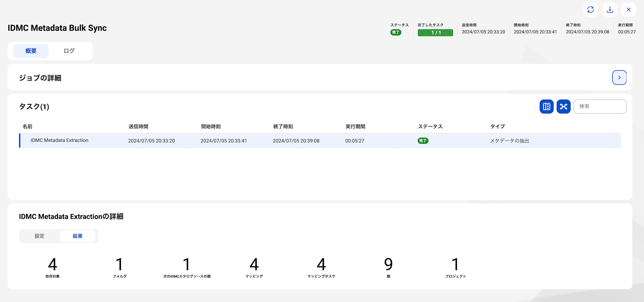Click the メタデータの抽出 type cell
644x302 pixels.
[x=510, y=141]
